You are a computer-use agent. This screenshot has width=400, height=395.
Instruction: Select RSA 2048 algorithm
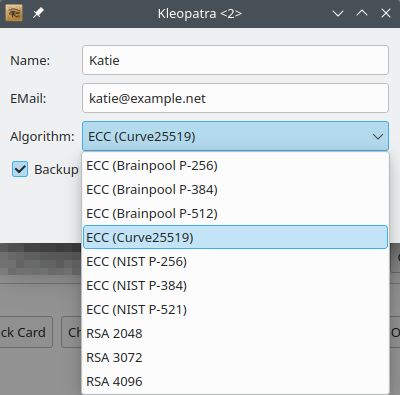(235, 333)
